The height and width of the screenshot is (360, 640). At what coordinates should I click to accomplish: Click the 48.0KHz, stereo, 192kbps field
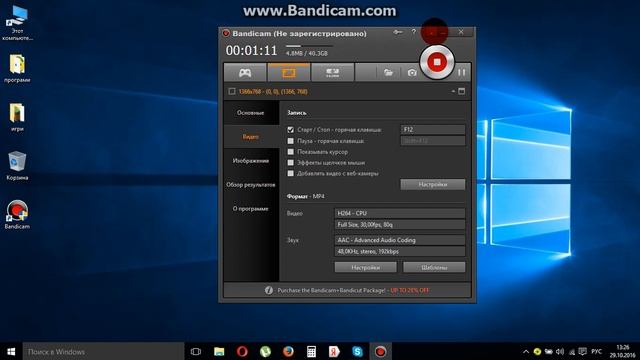coord(400,251)
